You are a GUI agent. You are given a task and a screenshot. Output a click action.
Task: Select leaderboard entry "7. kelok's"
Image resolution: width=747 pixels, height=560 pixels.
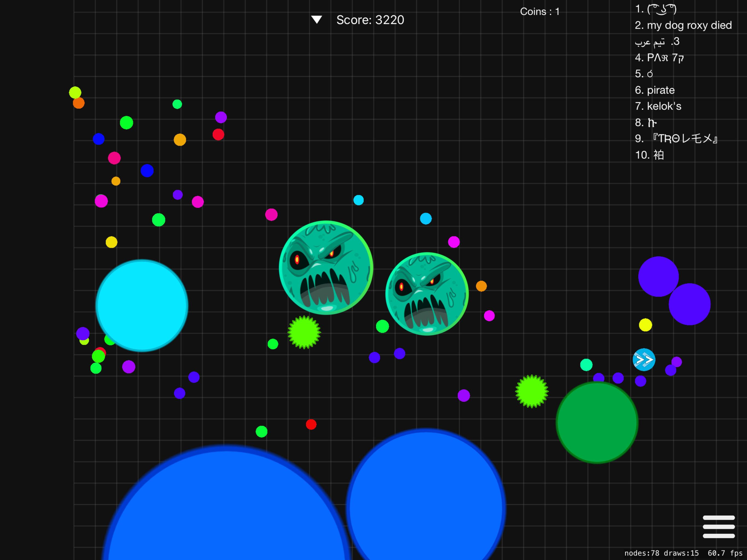658,106
